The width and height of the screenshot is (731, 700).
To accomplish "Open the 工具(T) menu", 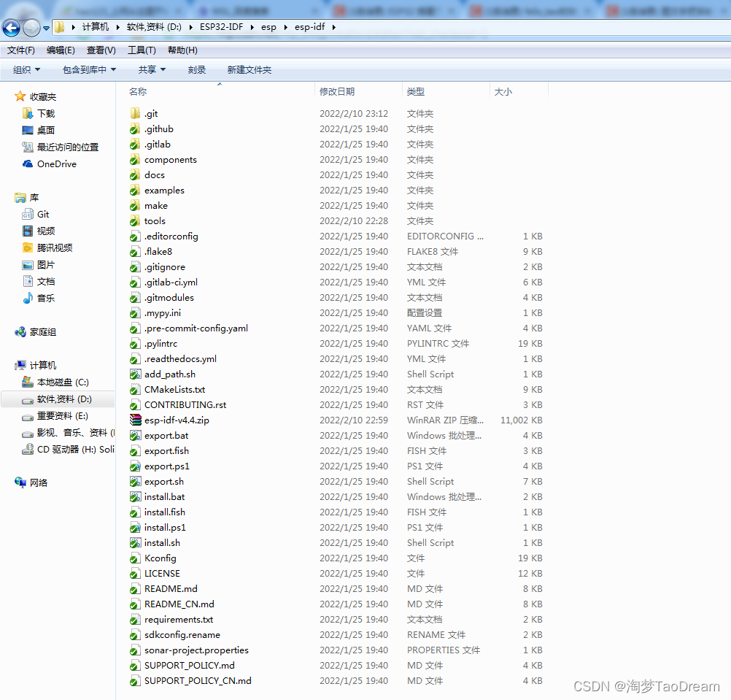I will [142, 50].
